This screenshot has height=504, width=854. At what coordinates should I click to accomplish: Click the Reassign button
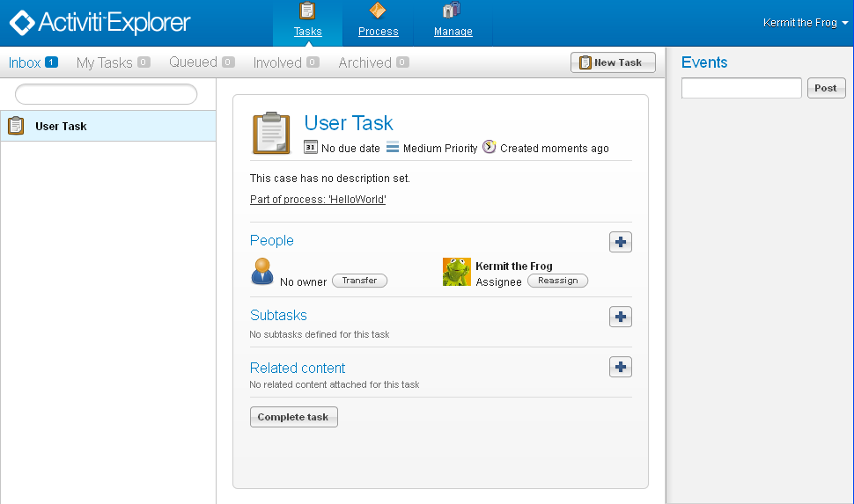[557, 281]
